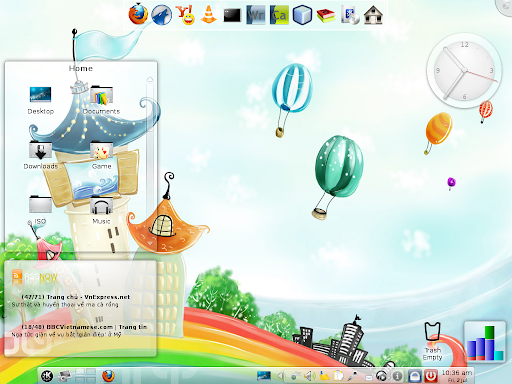Switch to first desktop in pager
The width and height of the screenshot is (512, 384).
[80, 372]
